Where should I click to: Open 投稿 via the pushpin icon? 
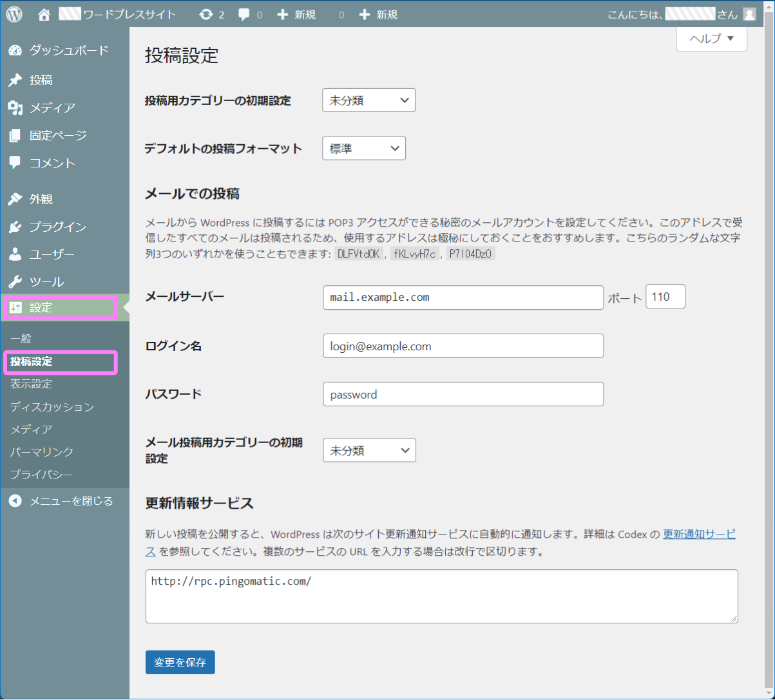15,79
